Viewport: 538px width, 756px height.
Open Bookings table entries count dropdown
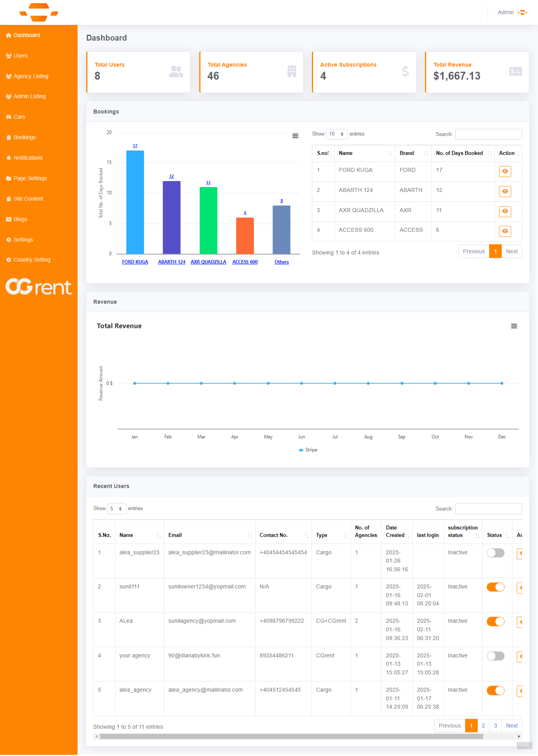(x=337, y=134)
